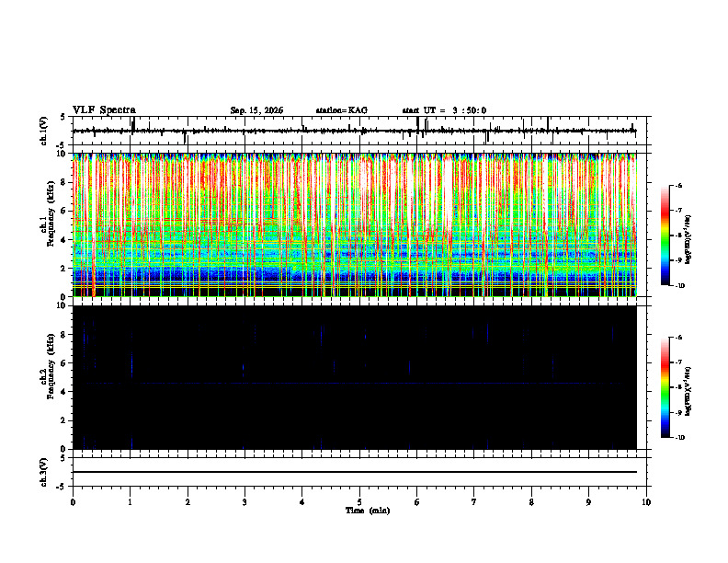Click the Time (min) axis label
The height and width of the screenshot is (563, 728).
click(368, 511)
